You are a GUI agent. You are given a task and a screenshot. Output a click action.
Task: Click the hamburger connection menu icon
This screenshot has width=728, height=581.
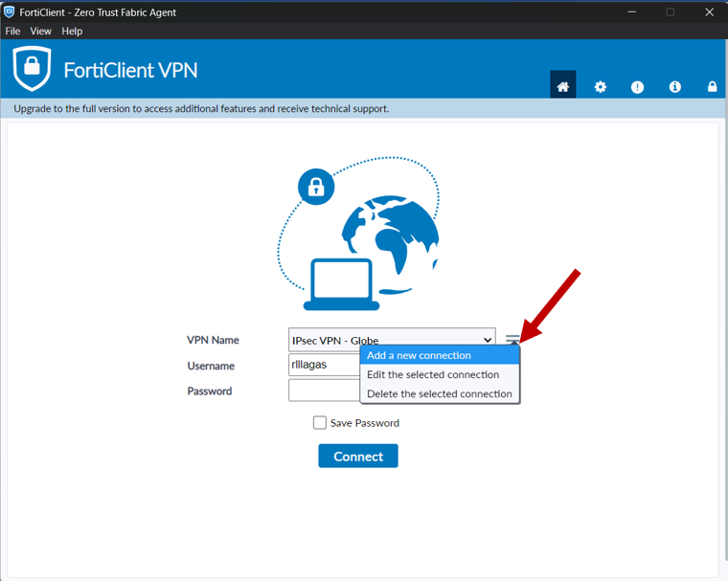(512, 339)
